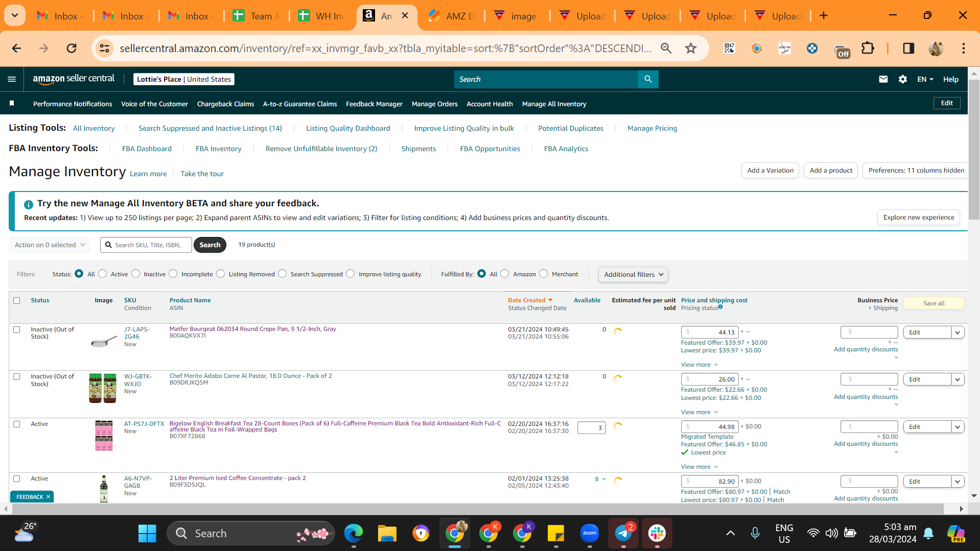Open the Extensions puzzle icon
Viewport: 980px width, 551px height.
click(868, 49)
